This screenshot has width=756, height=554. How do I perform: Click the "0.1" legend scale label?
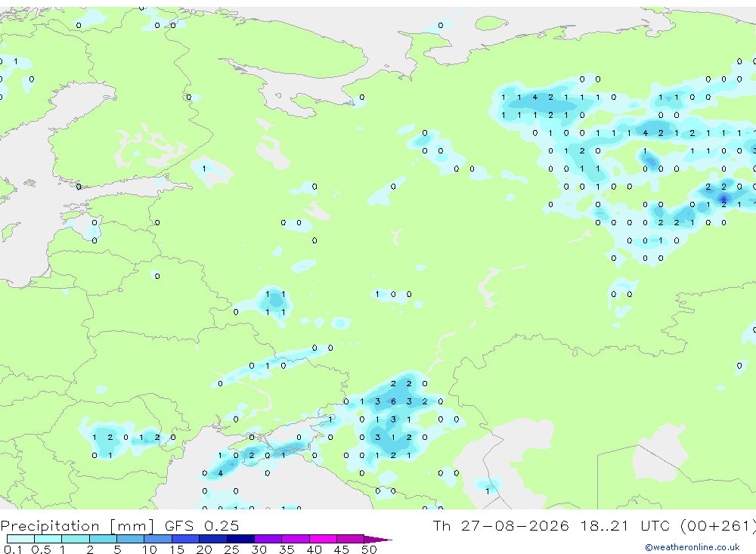click(13, 549)
